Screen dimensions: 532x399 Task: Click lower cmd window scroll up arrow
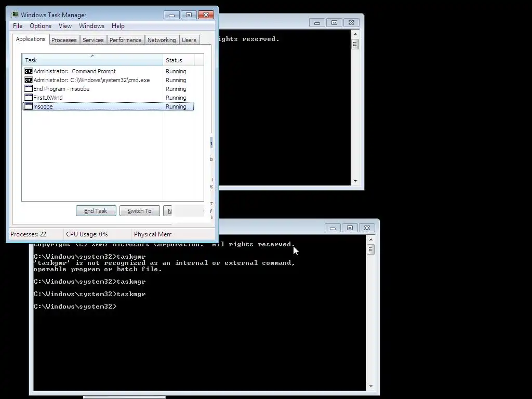[371, 240]
